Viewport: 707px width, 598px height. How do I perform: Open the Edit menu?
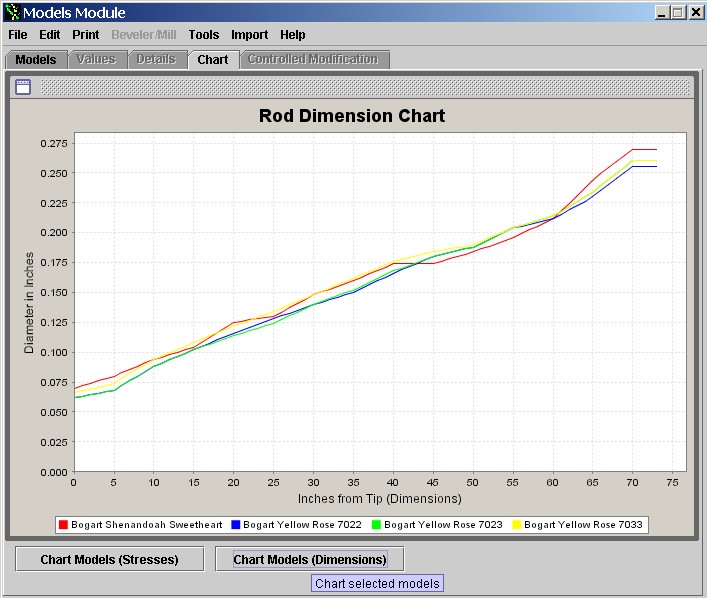(x=50, y=35)
